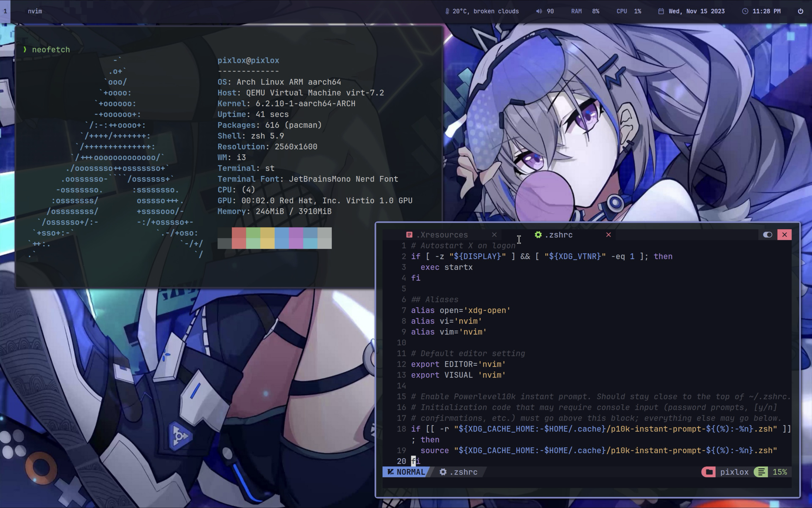Click the red color block in neofetch

(239, 238)
